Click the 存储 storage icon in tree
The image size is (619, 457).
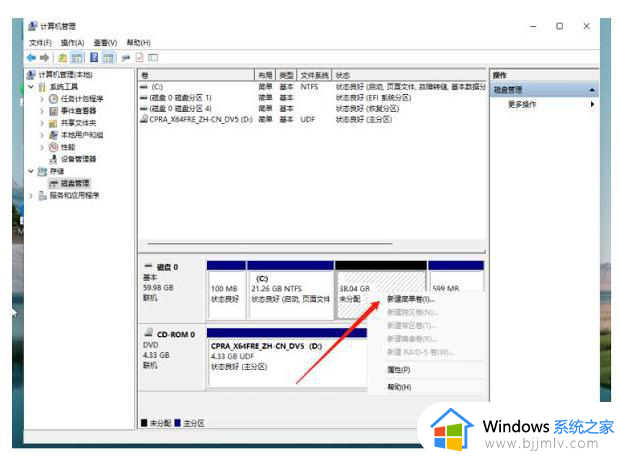tap(42, 171)
